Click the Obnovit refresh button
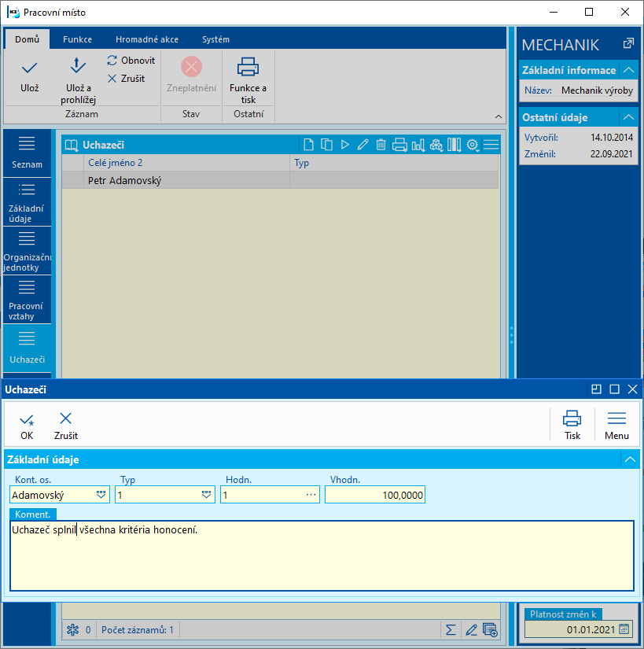 click(131, 61)
